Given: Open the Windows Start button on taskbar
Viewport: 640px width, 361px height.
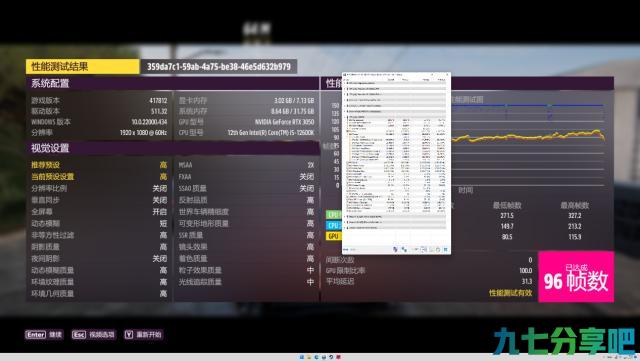Looking at the screenshot, I should click(x=302, y=357).
